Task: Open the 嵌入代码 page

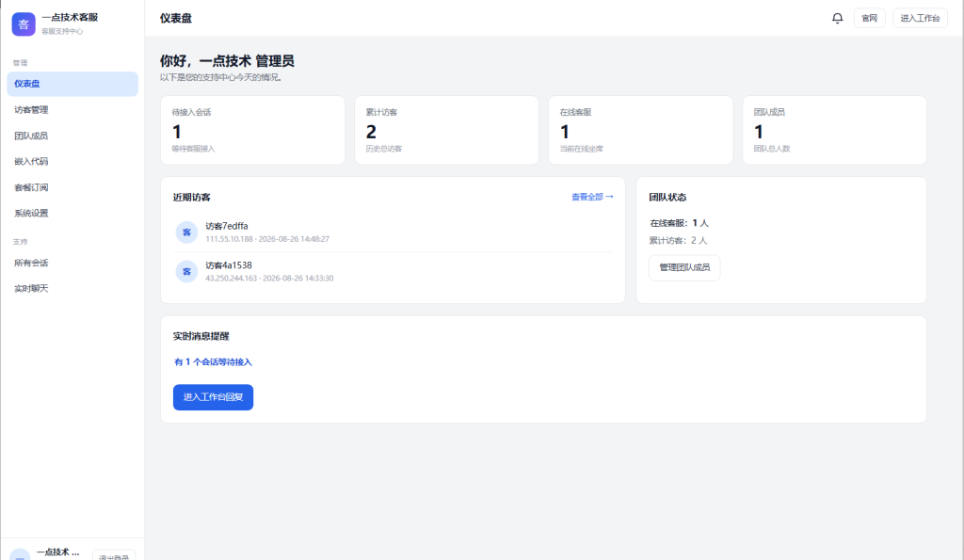Action: tap(72, 161)
